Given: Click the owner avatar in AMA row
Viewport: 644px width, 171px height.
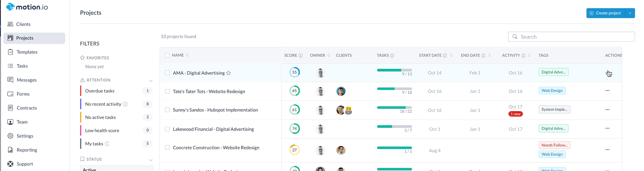Looking at the screenshot, I should [x=320, y=73].
